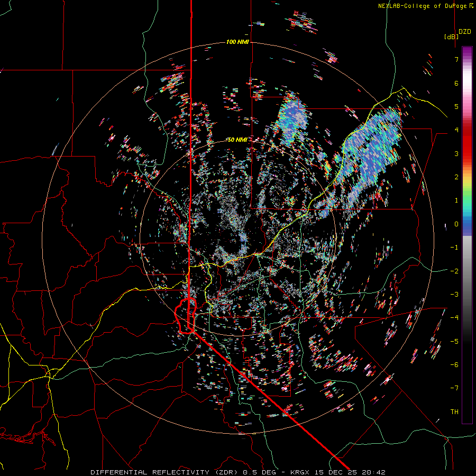Click the [dB] units label
The height and width of the screenshot is (476, 476).
[451, 36]
